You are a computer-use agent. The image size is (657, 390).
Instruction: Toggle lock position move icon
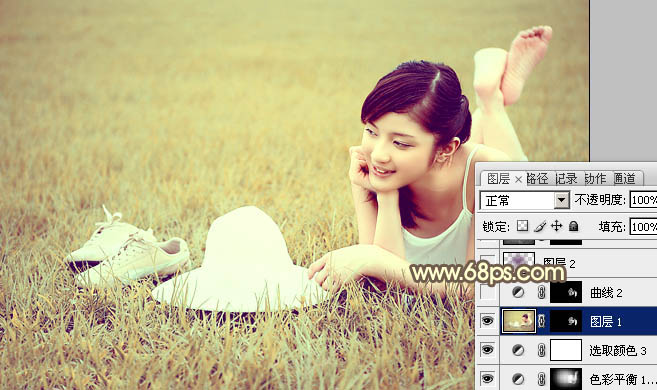(556, 226)
